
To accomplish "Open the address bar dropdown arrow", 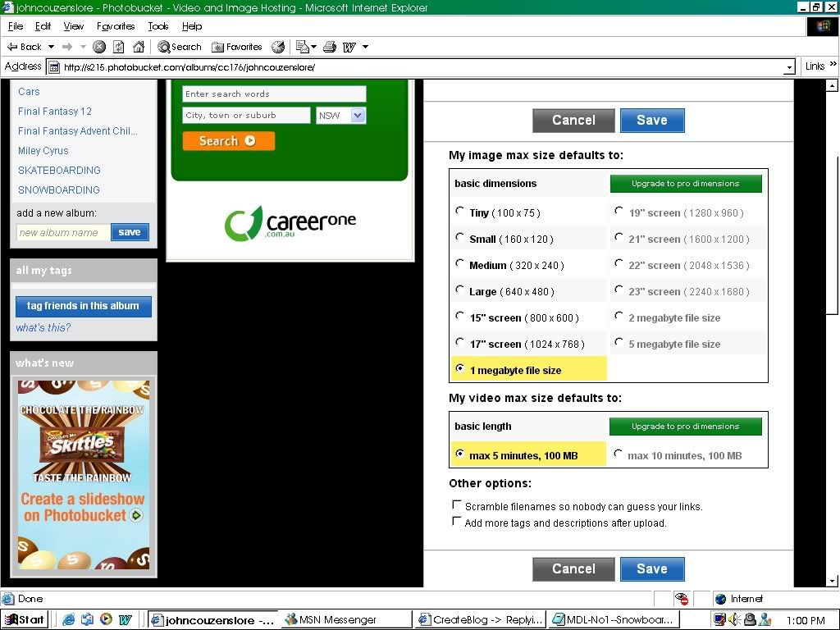I will point(789,67).
